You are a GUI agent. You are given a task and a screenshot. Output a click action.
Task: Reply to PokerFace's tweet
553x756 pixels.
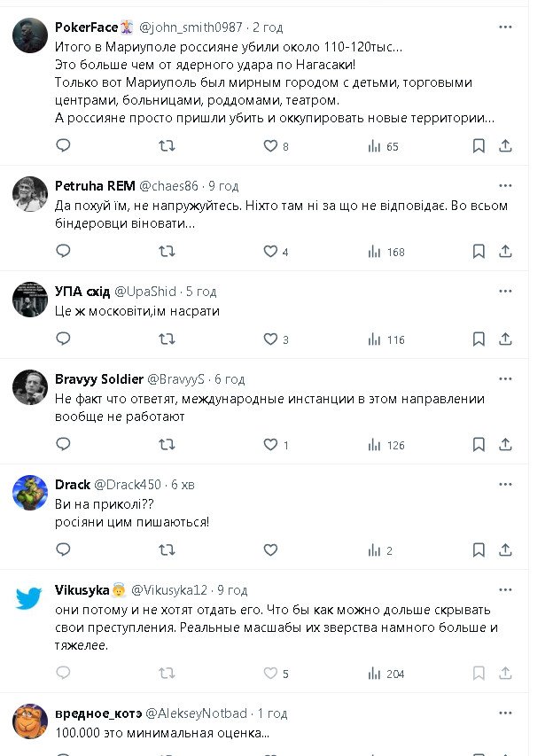pos(63,146)
